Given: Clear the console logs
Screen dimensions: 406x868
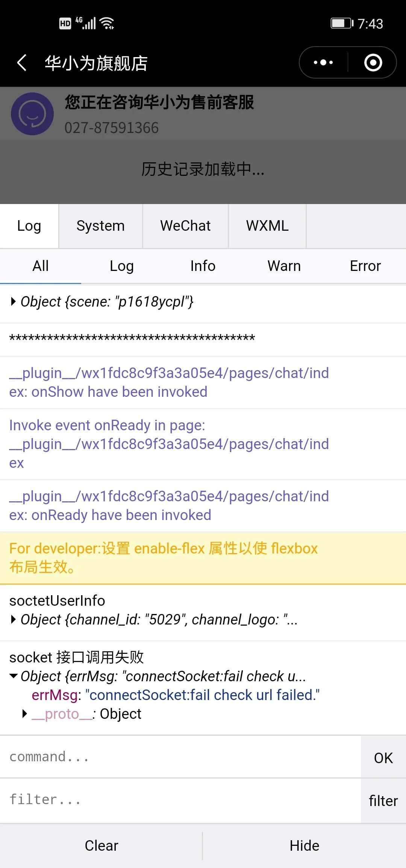Looking at the screenshot, I should [101, 845].
